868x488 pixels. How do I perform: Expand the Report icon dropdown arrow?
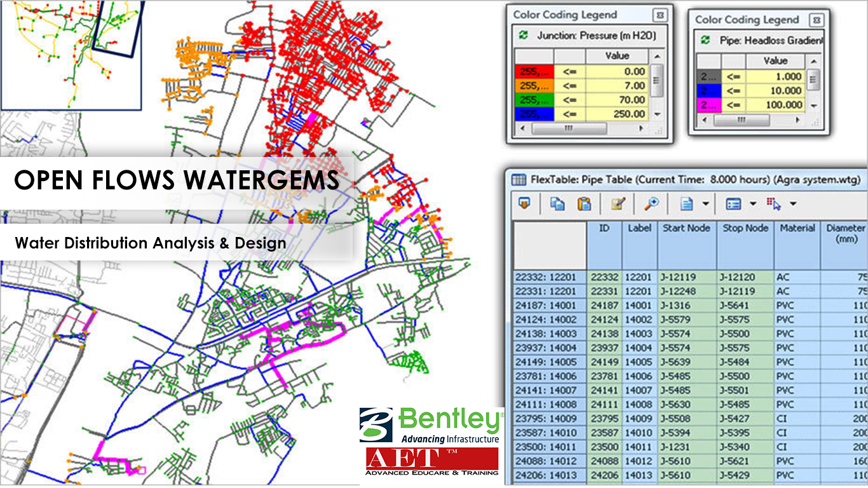(x=705, y=205)
